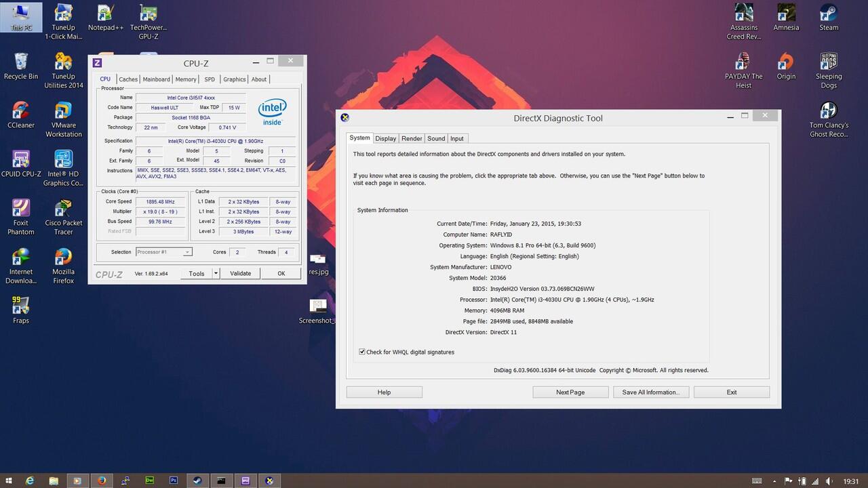Image resolution: width=868 pixels, height=488 pixels.
Task: Open the Amnesia game shortcut
Action: (x=786, y=18)
